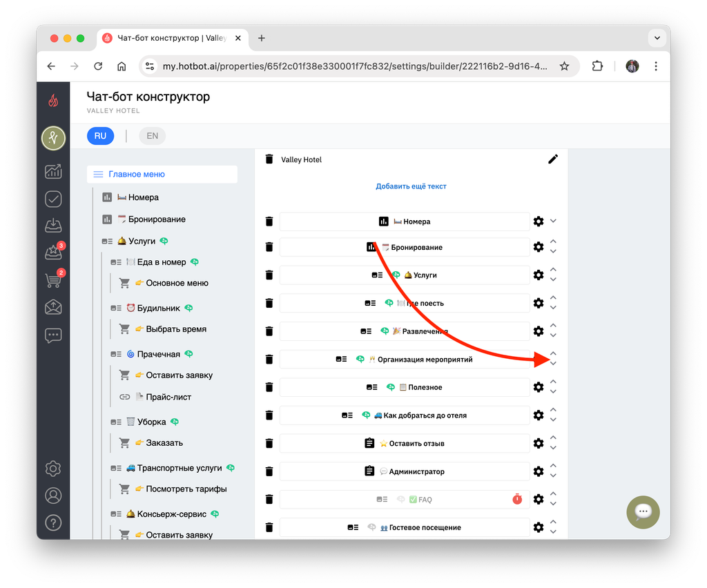
Task: Delete the Полезное button row
Action: click(269, 387)
